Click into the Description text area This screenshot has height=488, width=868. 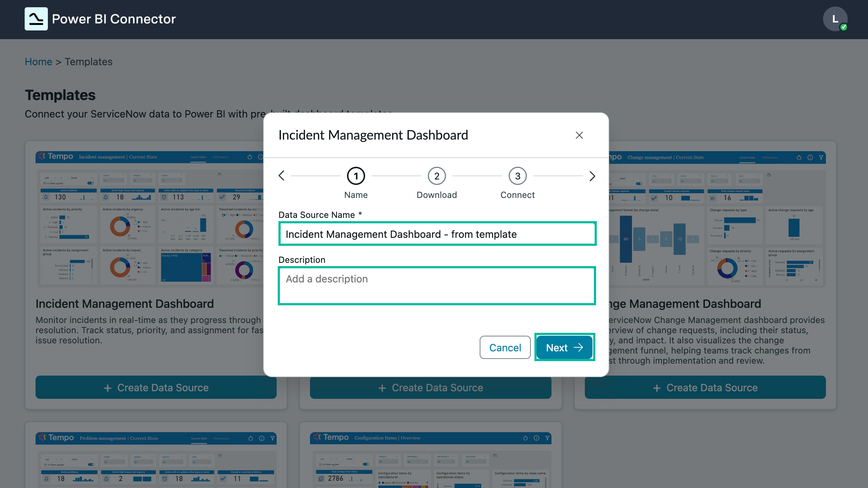click(437, 286)
